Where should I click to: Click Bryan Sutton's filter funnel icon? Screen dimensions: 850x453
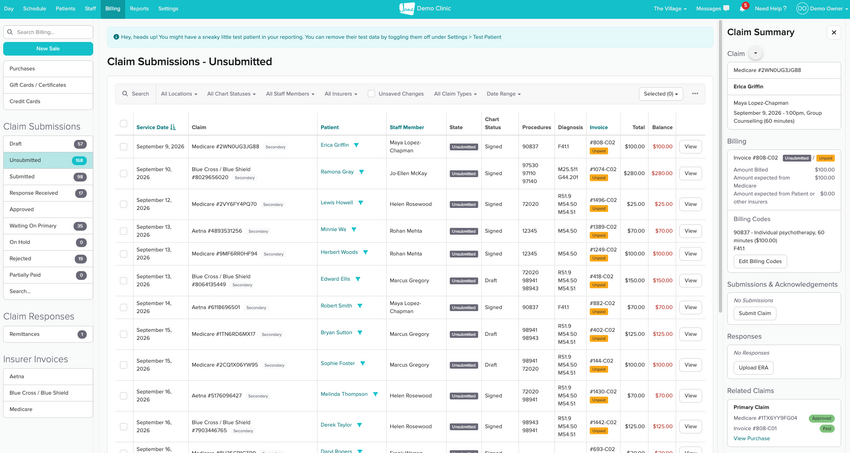pyautogui.click(x=360, y=333)
